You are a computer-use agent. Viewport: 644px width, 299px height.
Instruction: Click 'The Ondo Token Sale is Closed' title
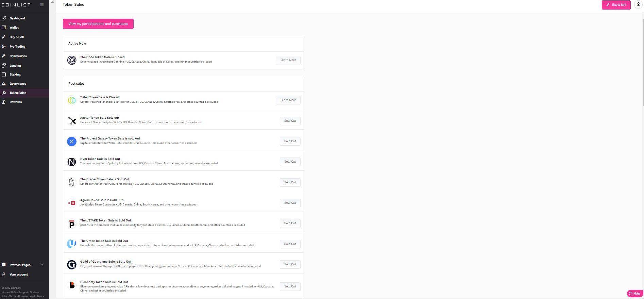click(102, 57)
